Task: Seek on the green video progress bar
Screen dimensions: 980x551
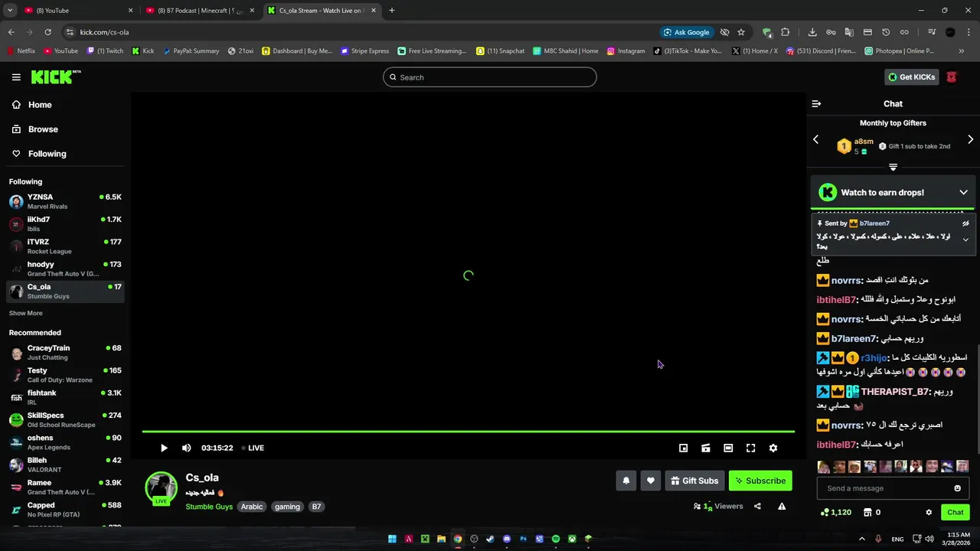Action: [x=468, y=432]
